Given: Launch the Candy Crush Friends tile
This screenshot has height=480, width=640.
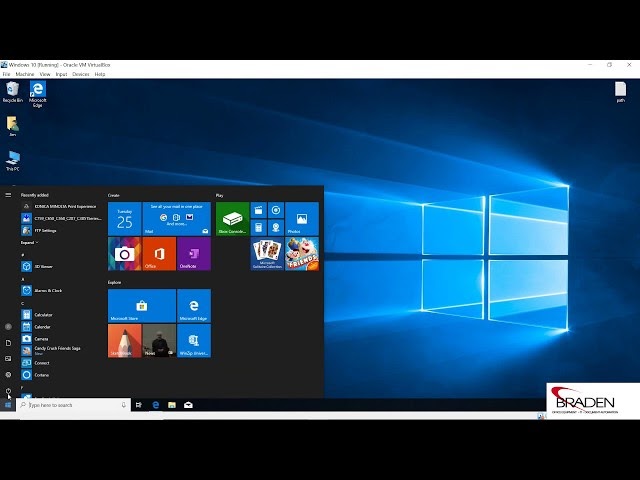Looking at the screenshot, I should pyautogui.click(x=302, y=254).
